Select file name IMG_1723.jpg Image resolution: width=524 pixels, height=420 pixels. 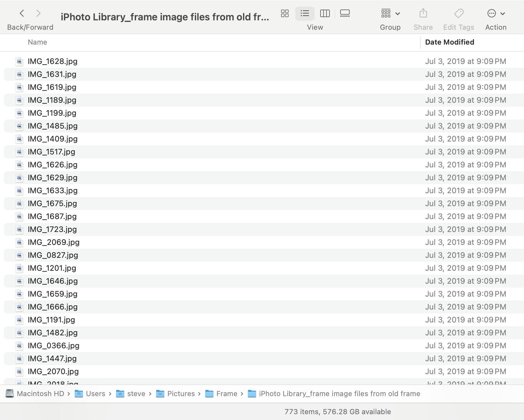(52, 229)
